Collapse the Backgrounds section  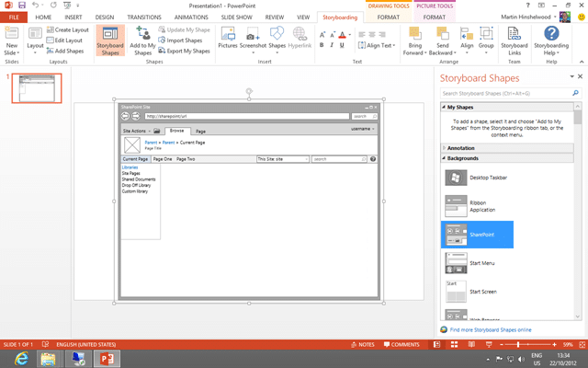tap(444, 158)
